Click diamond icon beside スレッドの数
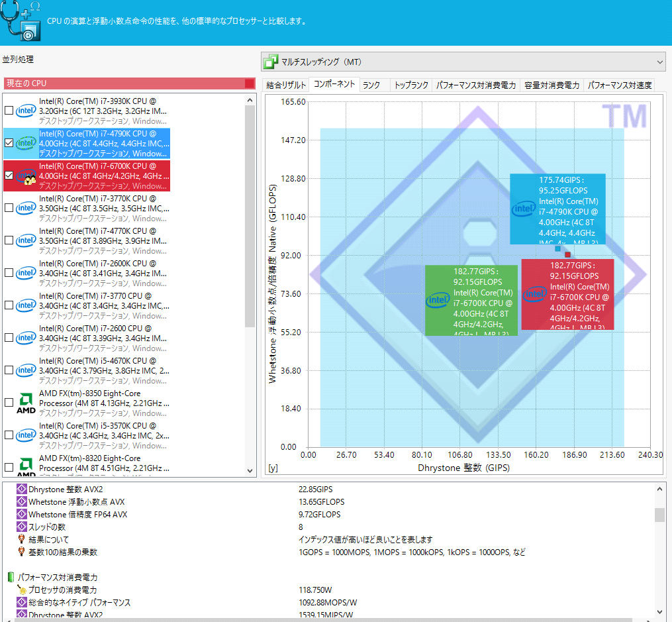Image resolution: width=672 pixels, height=622 pixels. click(21, 527)
